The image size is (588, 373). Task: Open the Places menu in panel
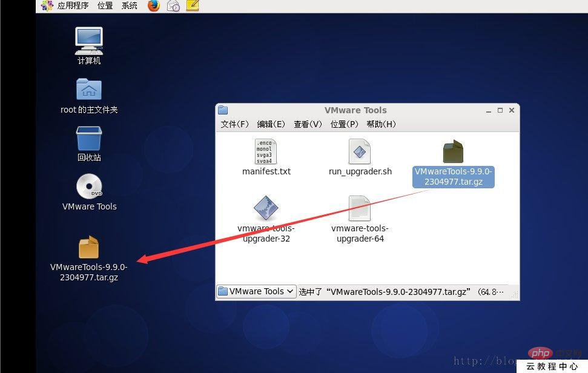105,5
